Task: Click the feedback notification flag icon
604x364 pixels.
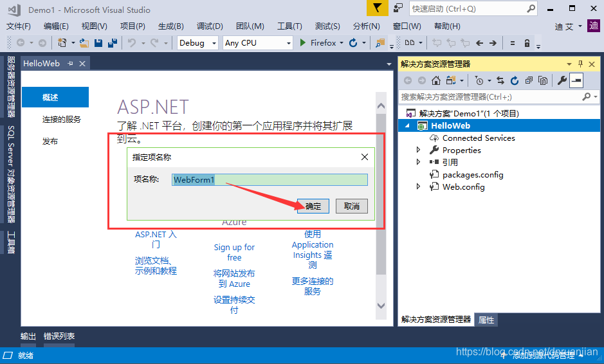Action: pyautogui.click(x=377, y=8)
